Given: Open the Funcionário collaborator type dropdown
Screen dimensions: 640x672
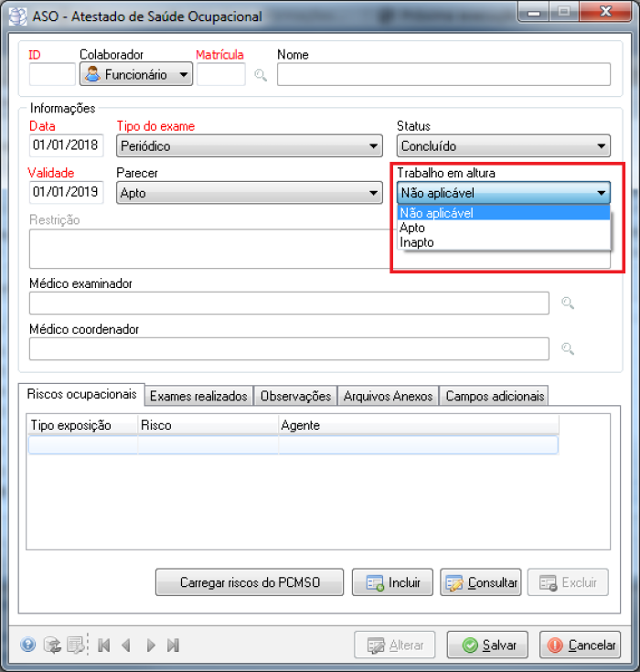Looking at the screenshot, I should 136,75.
